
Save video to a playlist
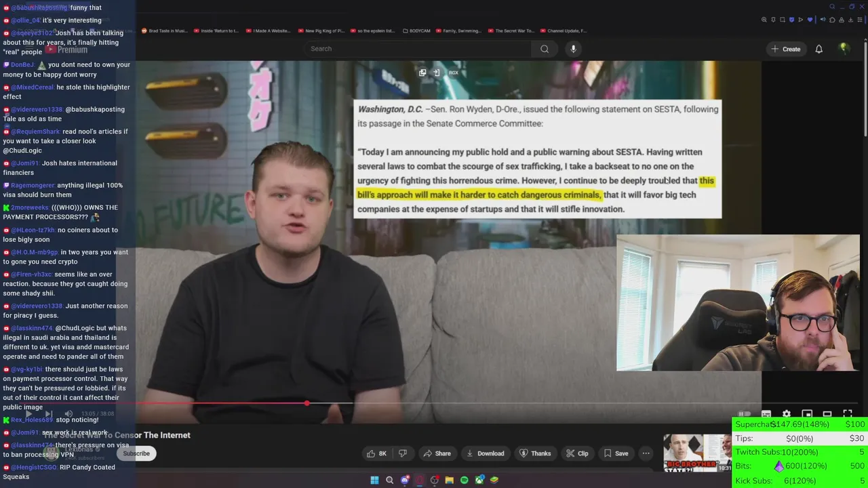616,453
